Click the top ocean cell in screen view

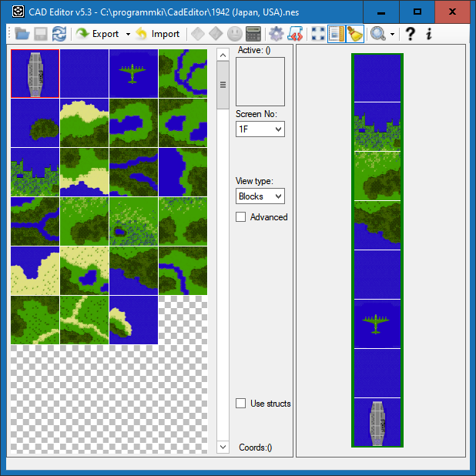pyautogui.click(x=377, y=79)
